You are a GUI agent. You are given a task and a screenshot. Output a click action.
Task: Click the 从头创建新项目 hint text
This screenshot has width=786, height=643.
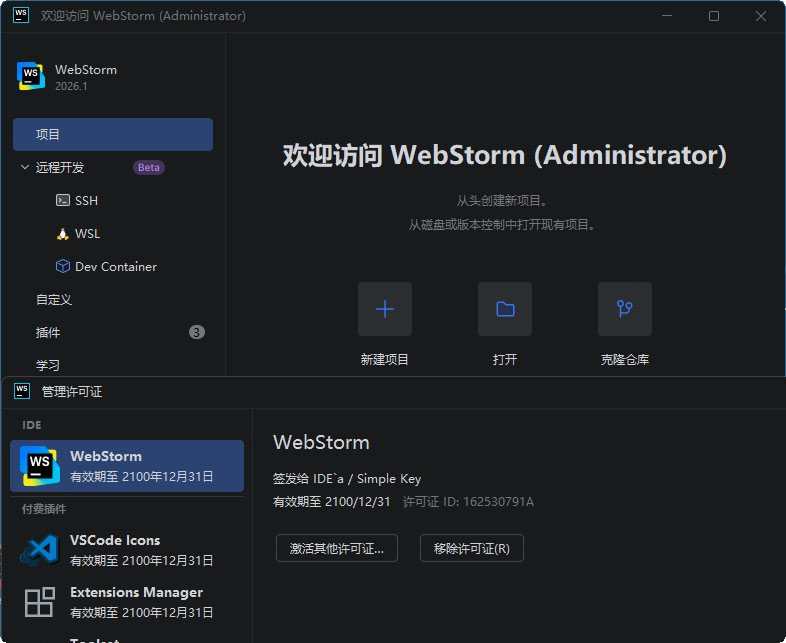tap(502, 201)
